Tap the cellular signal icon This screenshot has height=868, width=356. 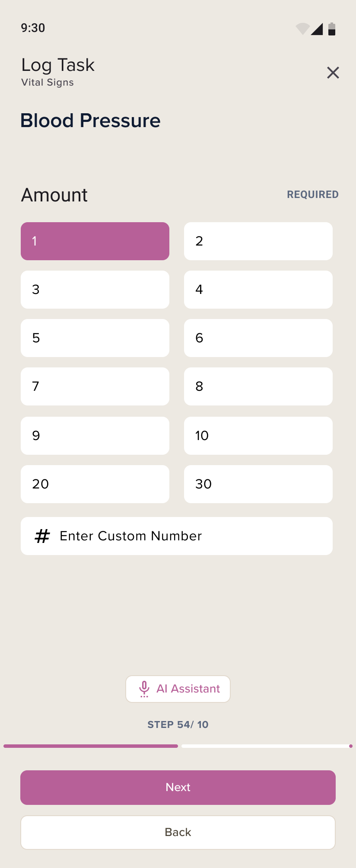317,29
